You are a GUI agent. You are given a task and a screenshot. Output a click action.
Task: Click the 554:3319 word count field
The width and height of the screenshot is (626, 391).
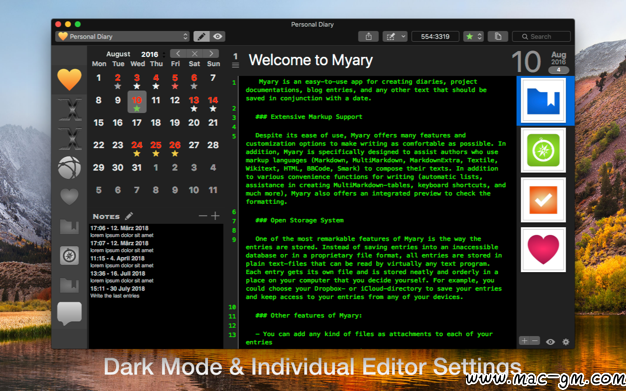tap(435, 36)
